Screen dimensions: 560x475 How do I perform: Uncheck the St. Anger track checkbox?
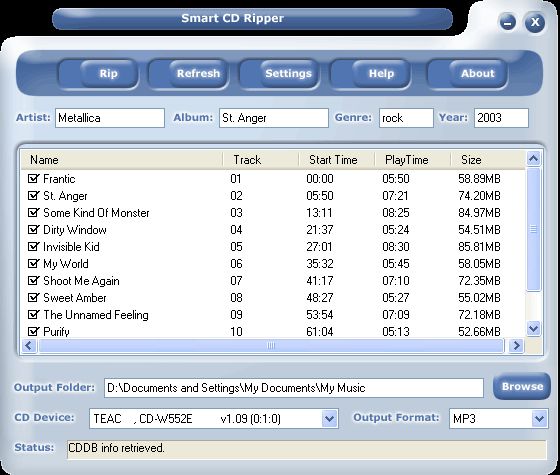[x=33, y=195]
